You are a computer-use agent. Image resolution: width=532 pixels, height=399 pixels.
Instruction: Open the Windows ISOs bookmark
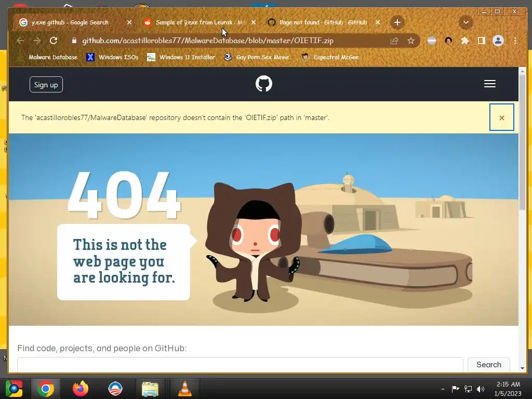pos(112,57)
